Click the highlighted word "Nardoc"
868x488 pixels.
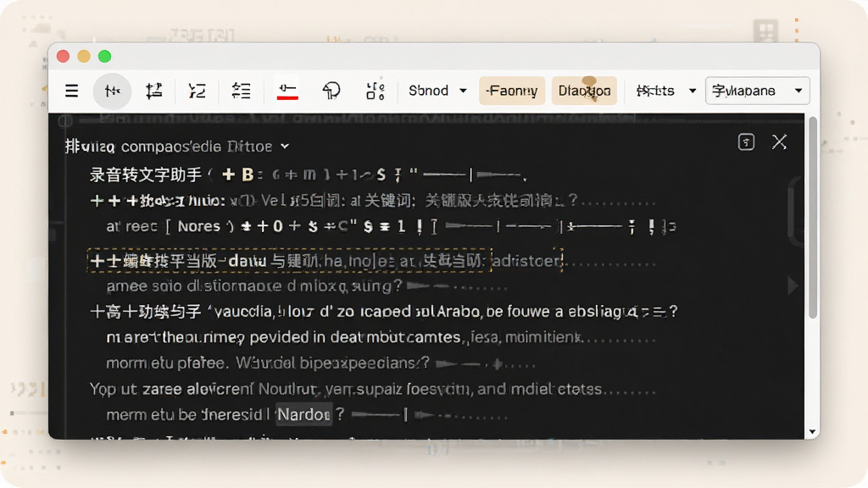click(x=304, y=414)
